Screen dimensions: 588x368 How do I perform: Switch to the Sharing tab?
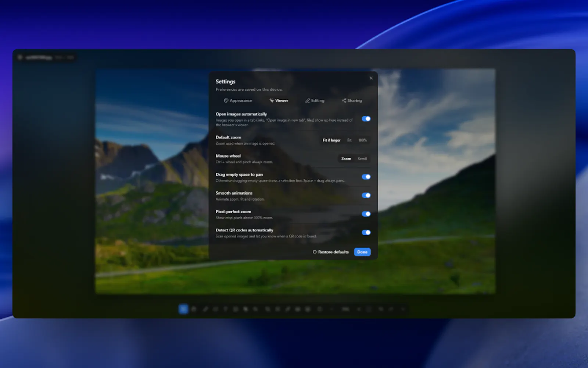352,100
